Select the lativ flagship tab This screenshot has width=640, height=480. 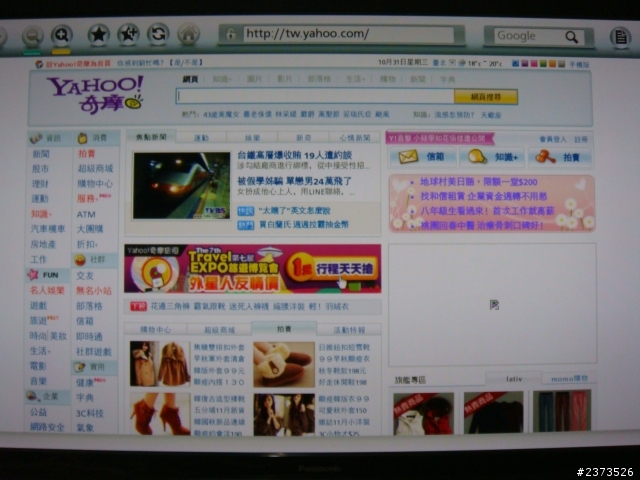[514, 379]
